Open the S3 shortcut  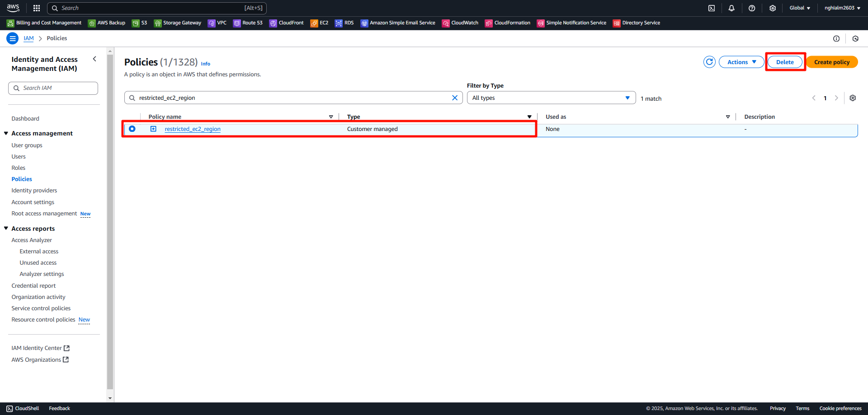coord(139,23)
